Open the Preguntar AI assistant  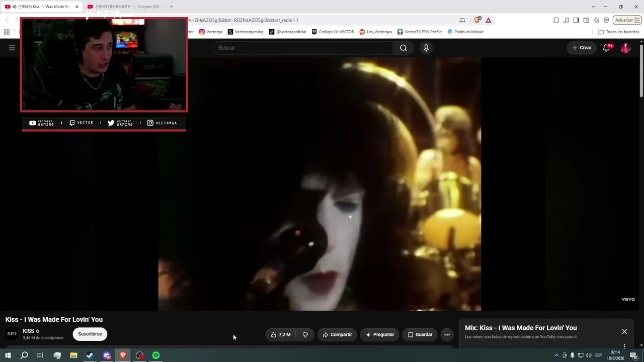tap(380, 335)
